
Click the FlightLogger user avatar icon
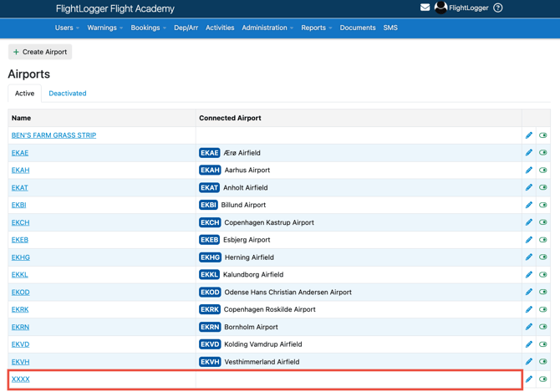point(440,8)
